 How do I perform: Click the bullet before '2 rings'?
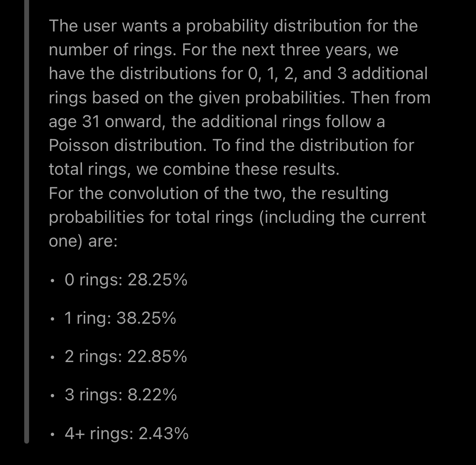click(53, 358)
